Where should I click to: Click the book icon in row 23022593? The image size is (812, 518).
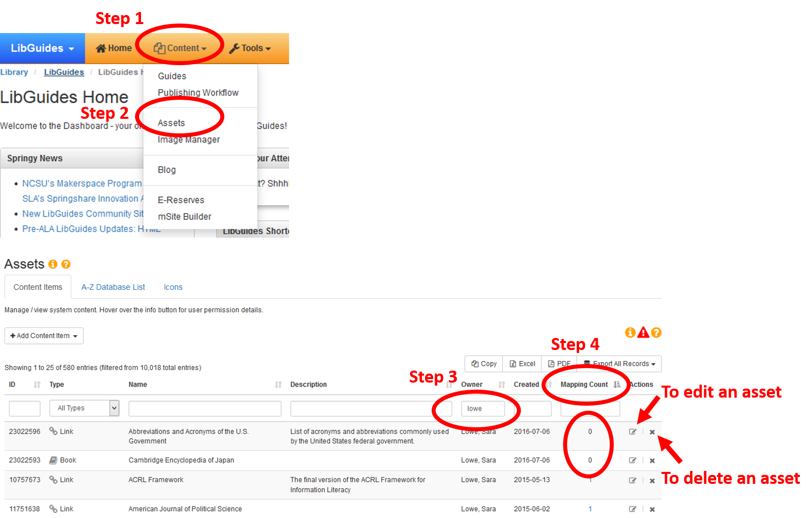53,460
